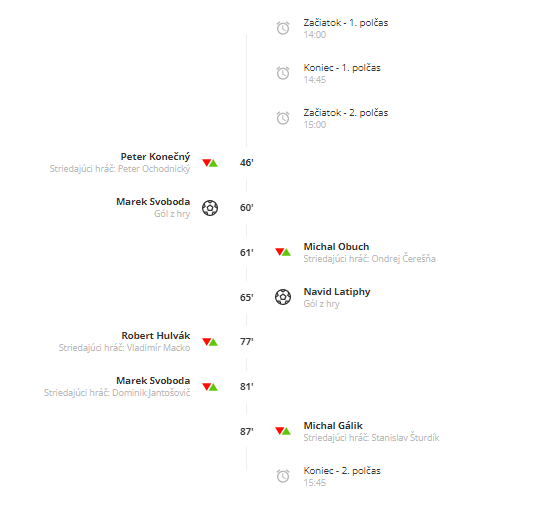Click the 46' timeline minute marker
This screenshot has height=513, width=539.
tap(246, 163)
